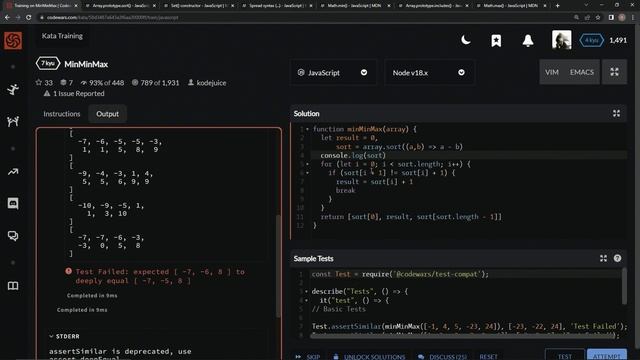
Task: Reload the browser page
Action: 29,18
